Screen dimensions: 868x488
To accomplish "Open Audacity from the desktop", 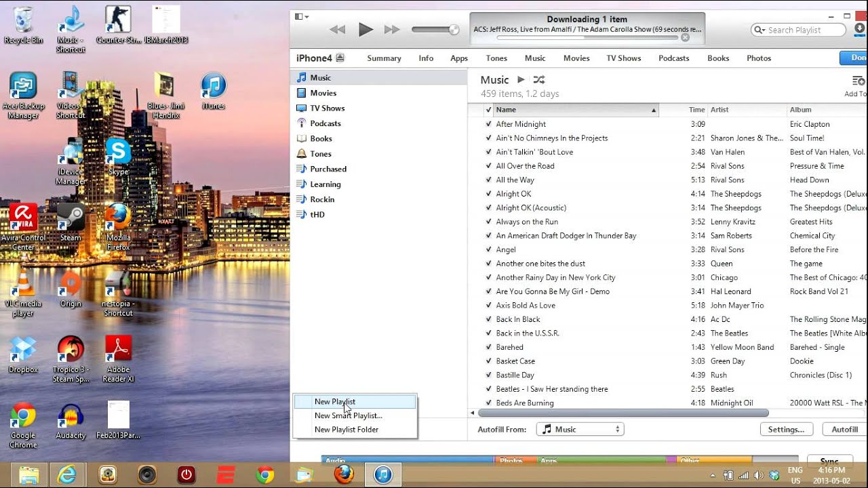I will (x=71, y=422).
